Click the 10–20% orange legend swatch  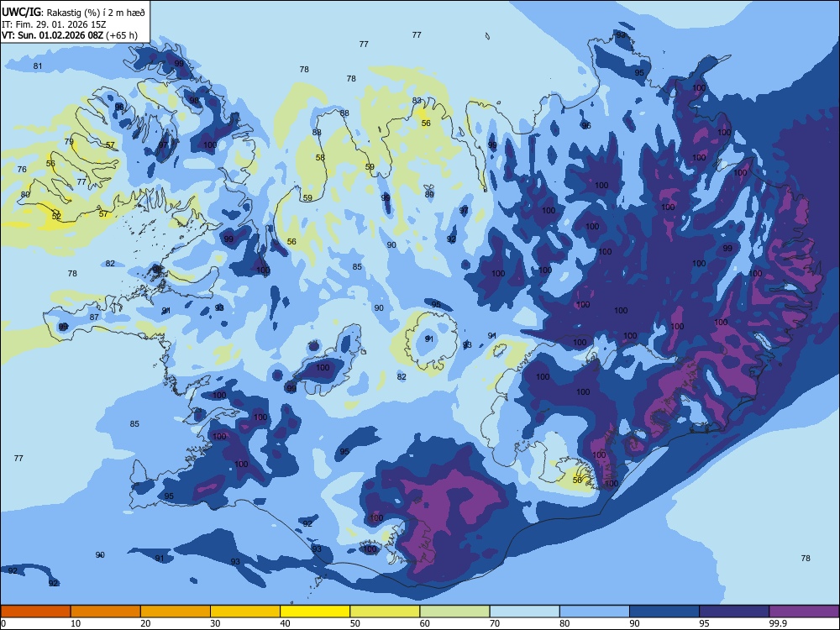point(106,612)
